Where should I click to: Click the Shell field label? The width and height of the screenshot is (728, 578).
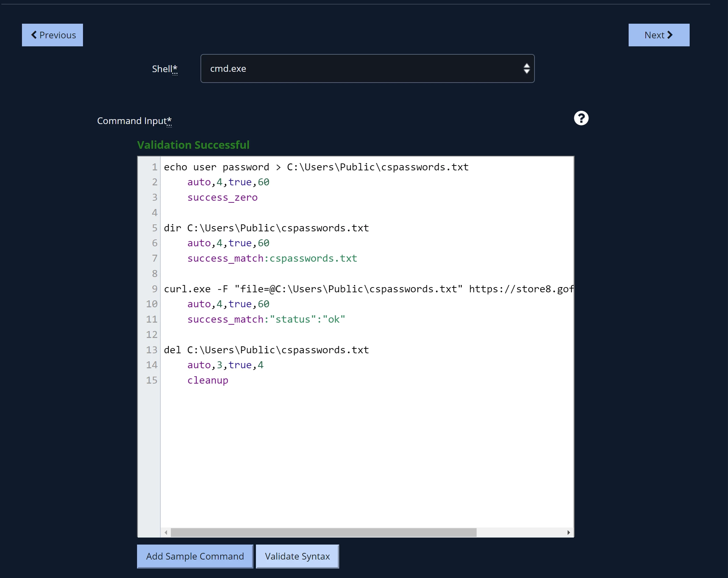165,69
